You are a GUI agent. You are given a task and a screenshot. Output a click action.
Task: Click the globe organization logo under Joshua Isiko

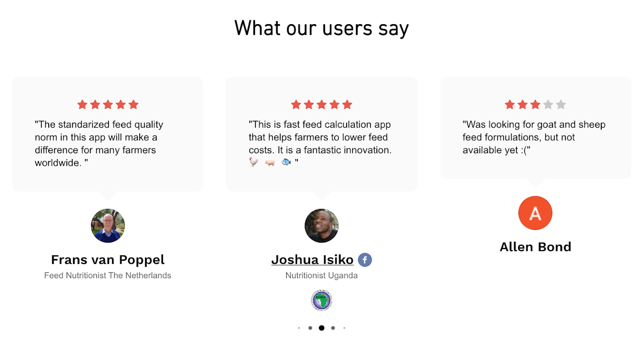pos(322,300)
